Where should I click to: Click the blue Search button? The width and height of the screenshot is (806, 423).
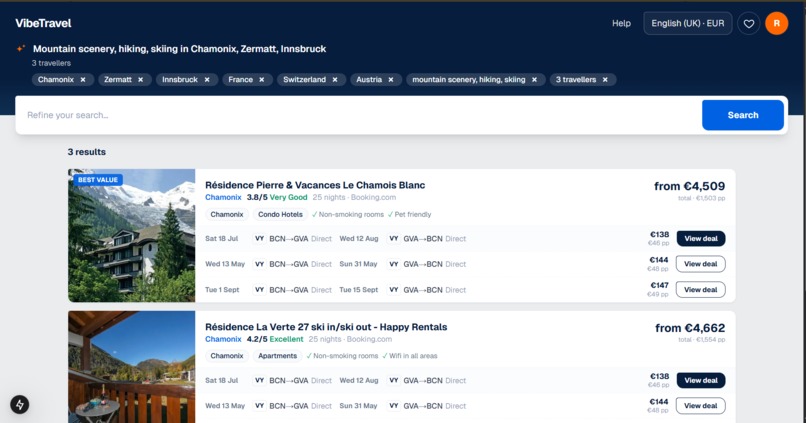click(743, 115)
